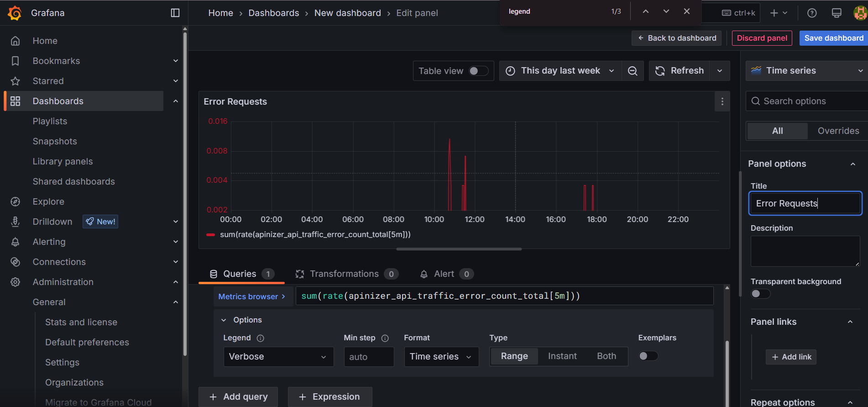Click the Dashboards grid icon

[15, 101]
